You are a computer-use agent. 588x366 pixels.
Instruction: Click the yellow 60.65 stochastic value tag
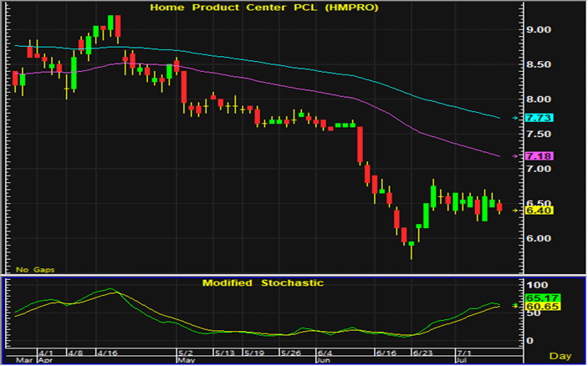(537, 307)
